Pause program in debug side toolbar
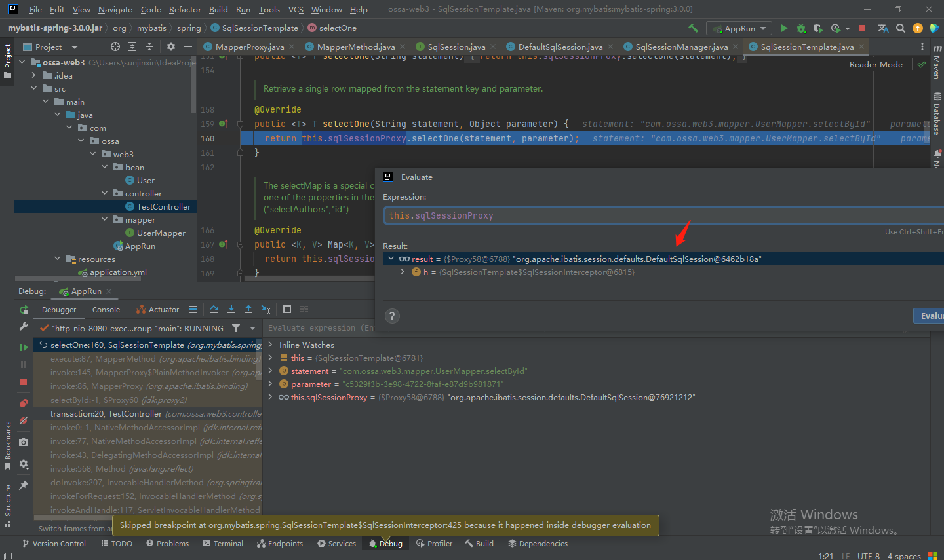Image resolution: width=944 pixels, height=560 pixels. [24, 364]
